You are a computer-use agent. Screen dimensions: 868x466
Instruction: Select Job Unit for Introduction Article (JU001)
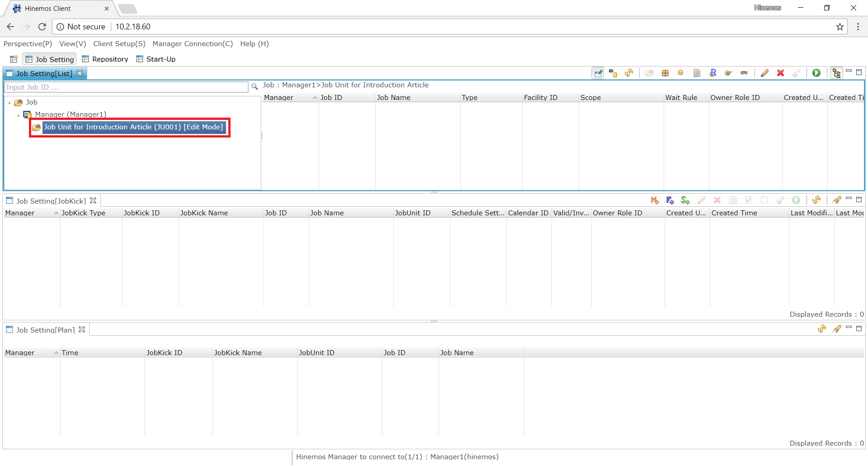pos(133,127)
